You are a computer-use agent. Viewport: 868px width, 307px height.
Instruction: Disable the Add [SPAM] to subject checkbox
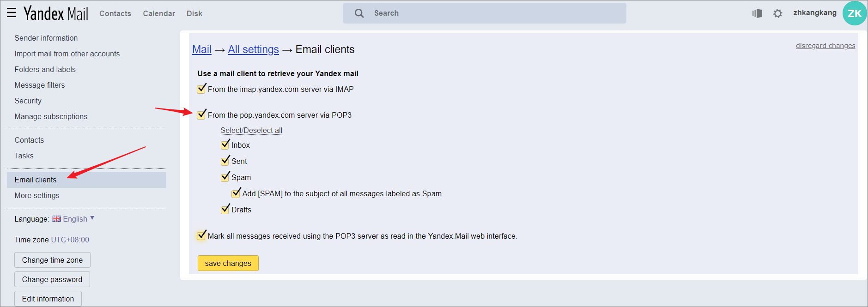click(236, 193)
